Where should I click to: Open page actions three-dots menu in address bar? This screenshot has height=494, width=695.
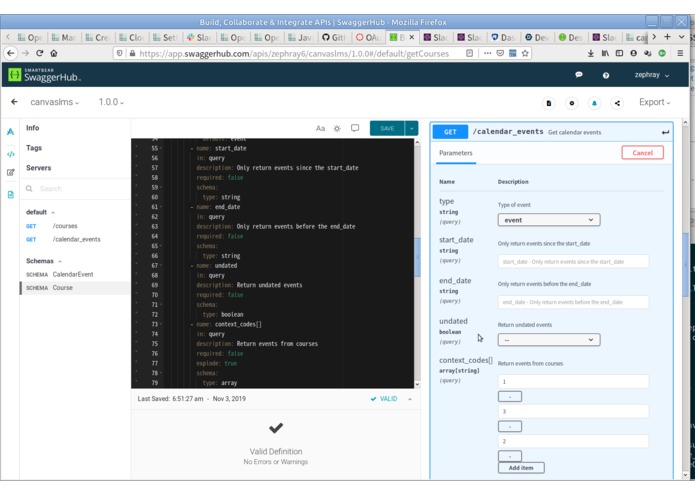pos(488,53)
